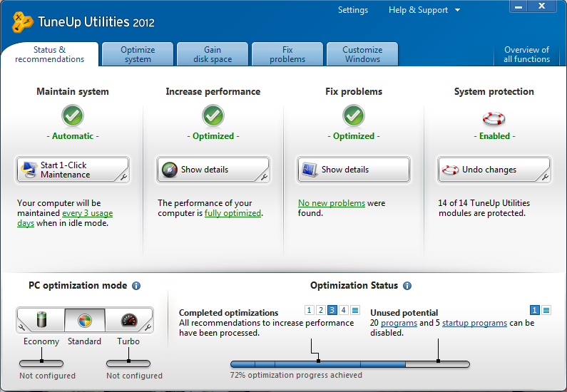Show list view of Unused potential
This screenshot has height=392, width=567.
coord(546,310)
